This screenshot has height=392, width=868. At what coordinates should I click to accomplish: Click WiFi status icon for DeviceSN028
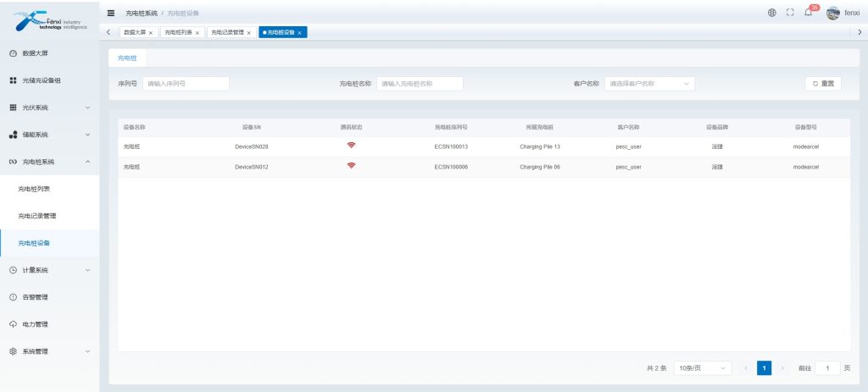click(351, 146)
